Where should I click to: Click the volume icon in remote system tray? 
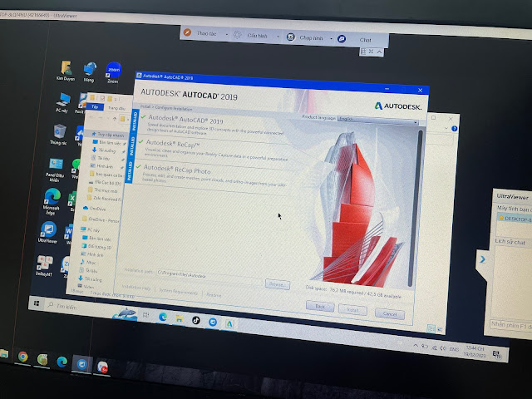(442, 347)
